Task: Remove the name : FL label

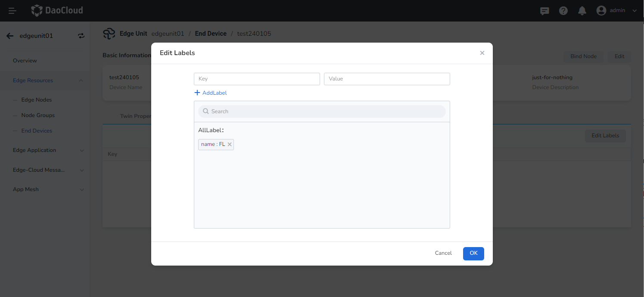Action: tap(230, 145)
